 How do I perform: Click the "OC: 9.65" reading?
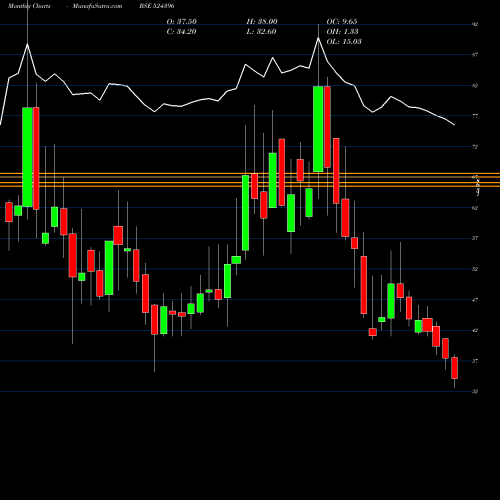342,21
